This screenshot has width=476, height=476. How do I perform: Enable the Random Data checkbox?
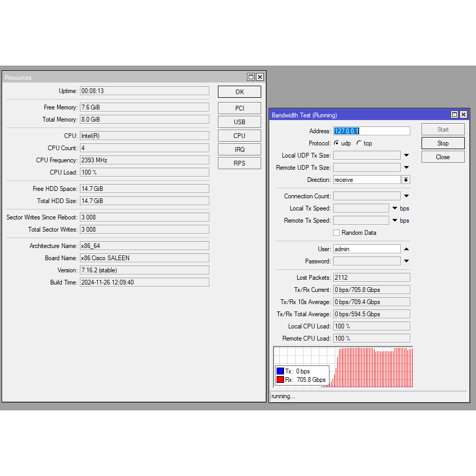tap(336, 233)
